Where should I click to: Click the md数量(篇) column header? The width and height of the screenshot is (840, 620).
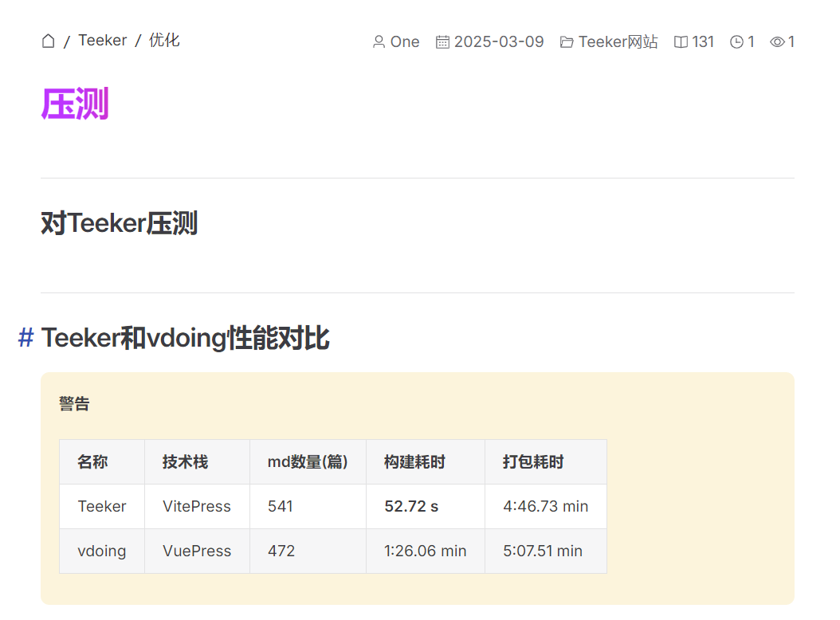click(308, 462)
